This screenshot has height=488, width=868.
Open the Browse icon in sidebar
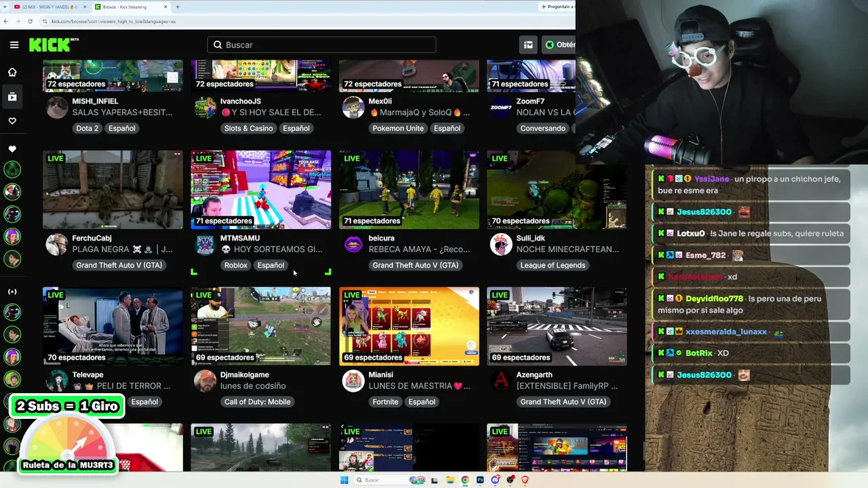12,97
